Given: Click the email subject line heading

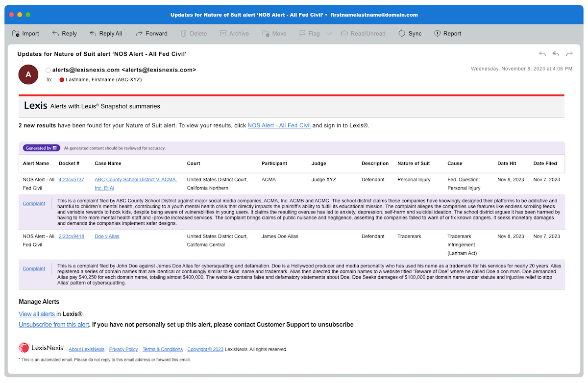Looking at the screenshot, I should 102,54.
